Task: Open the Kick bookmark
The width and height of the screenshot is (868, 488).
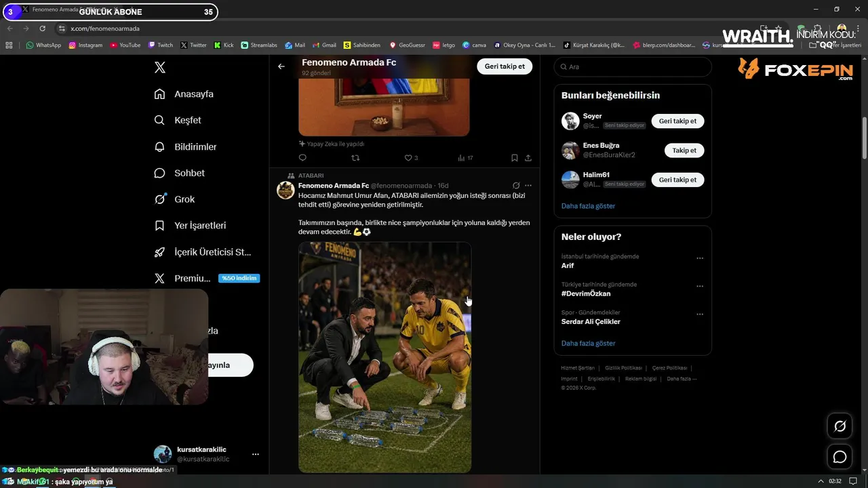Action: tap(224, 45)
